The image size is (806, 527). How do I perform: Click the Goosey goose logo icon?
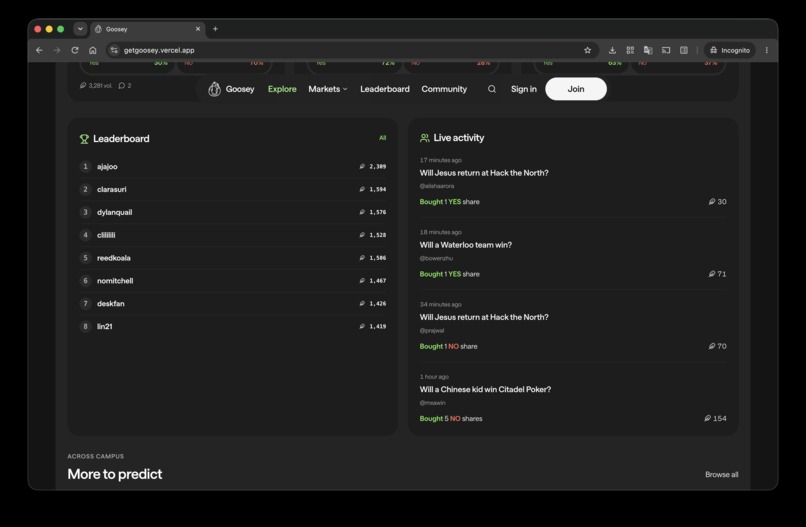[x=214, y=89]
